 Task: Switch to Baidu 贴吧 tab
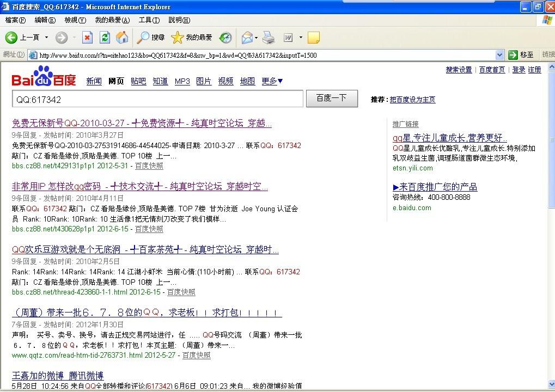138,81
